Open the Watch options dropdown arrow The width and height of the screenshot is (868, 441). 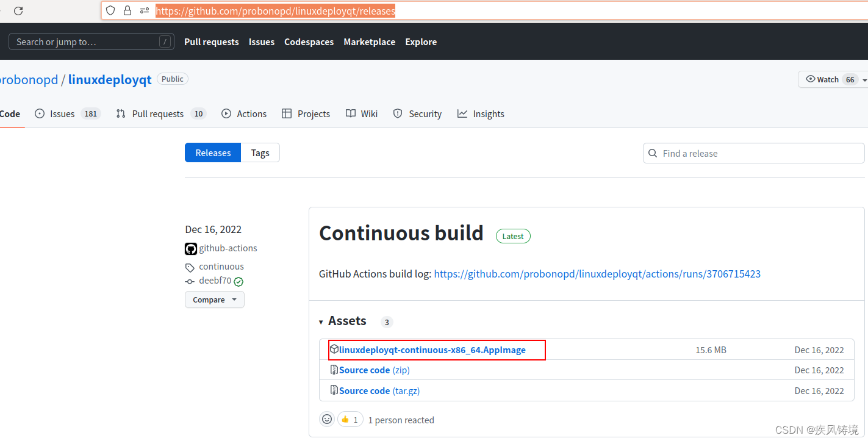864,79
